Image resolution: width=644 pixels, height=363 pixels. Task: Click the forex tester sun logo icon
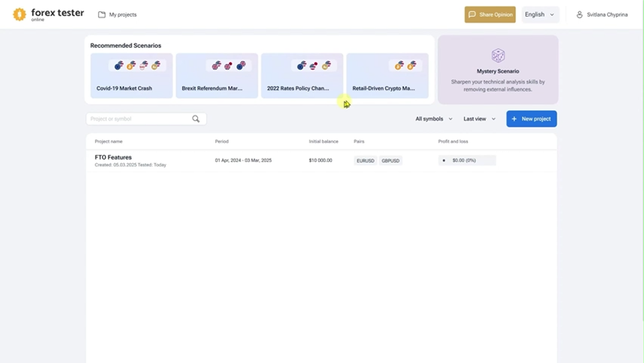click(x=19, y=14)
